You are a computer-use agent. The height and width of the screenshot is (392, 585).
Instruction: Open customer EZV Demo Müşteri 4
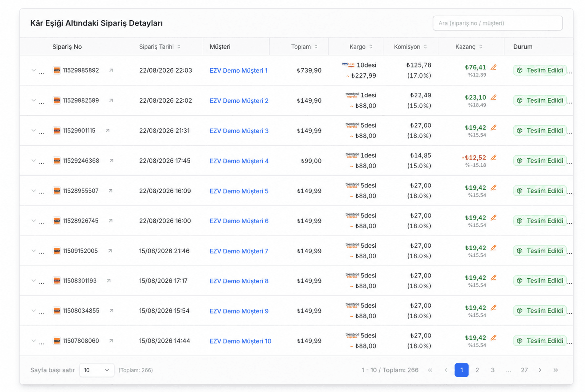click(x=239, y=161)
